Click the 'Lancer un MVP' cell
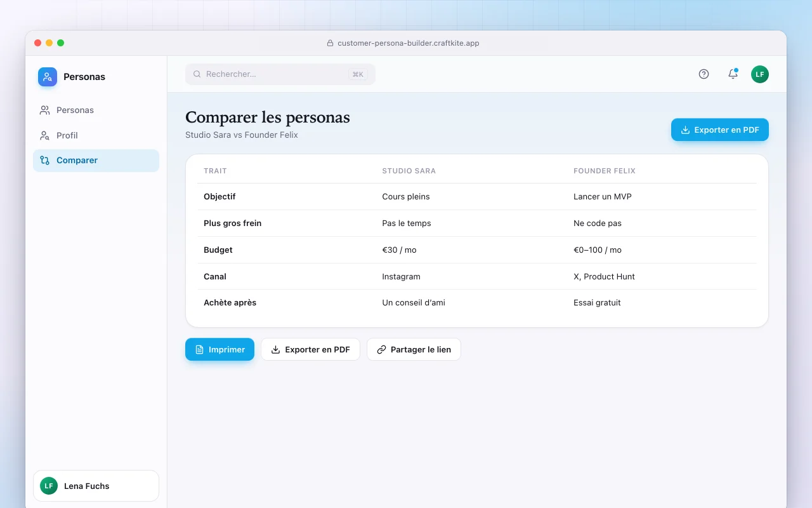Image resolution: width=812 pixels, height=508 pixels. click(x=603, y=197)
